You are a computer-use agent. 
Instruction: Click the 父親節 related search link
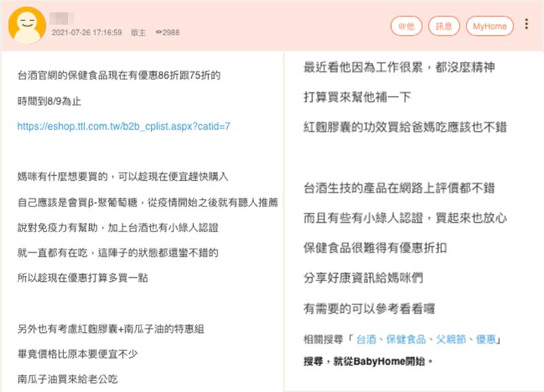[x=451, y=339]
